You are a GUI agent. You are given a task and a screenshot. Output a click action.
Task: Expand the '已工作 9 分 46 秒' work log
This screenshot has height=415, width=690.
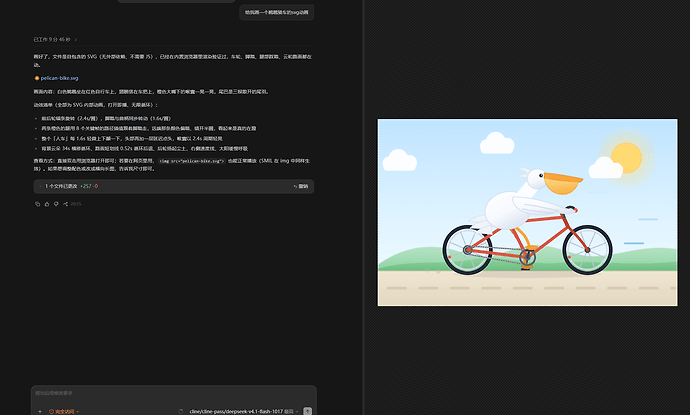(55, 40)
